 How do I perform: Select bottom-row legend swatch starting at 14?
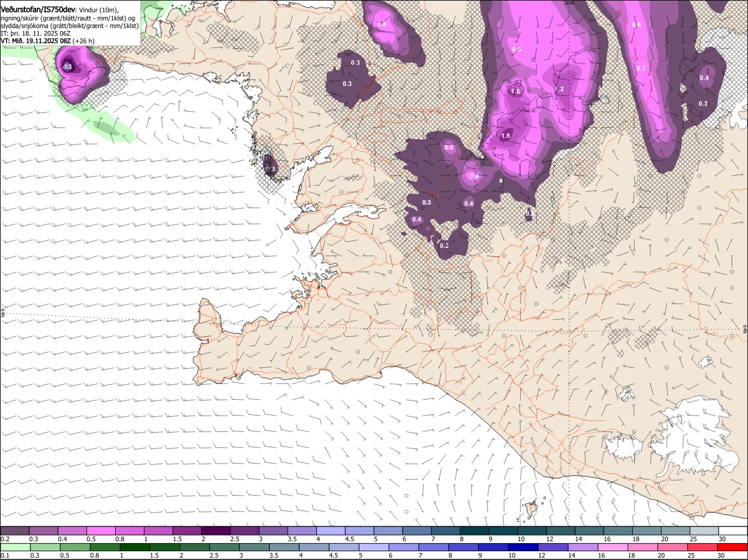click(584, 547)
